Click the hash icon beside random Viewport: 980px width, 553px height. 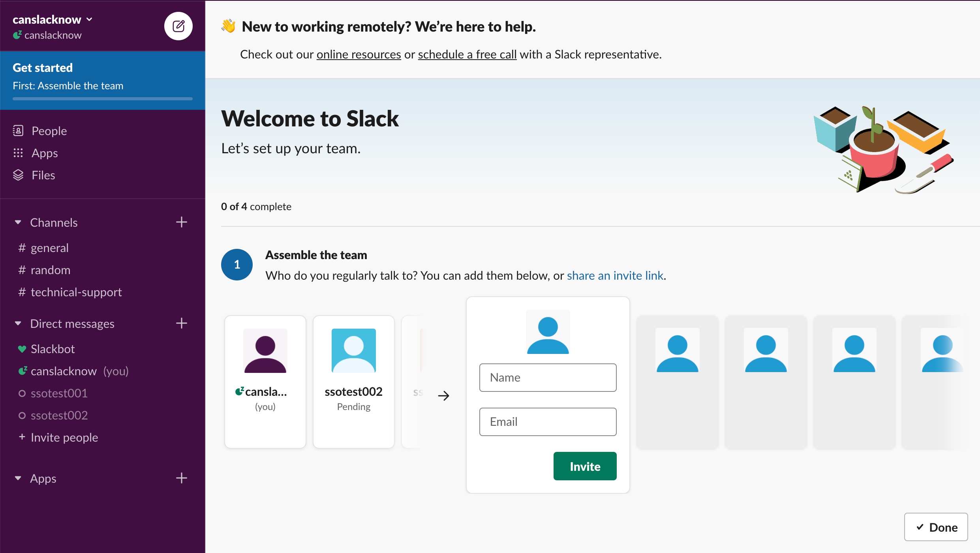[22, 270]
